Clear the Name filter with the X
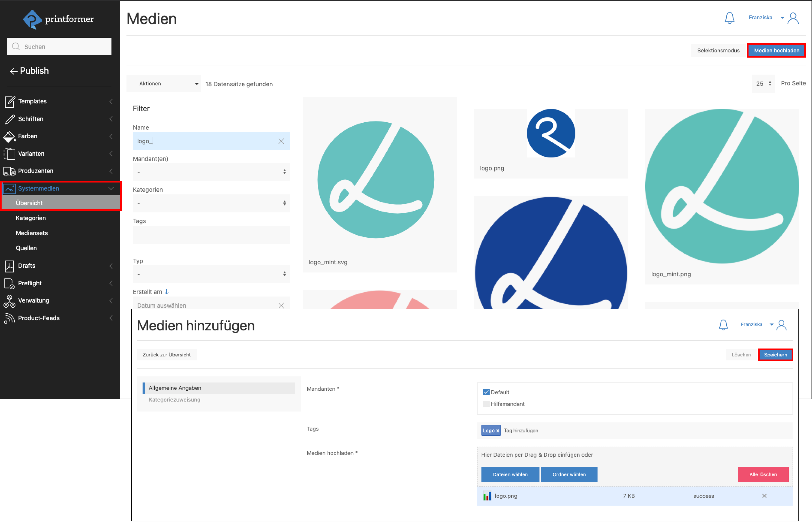Viewport: 812px width, 530px height. [281, 141]
